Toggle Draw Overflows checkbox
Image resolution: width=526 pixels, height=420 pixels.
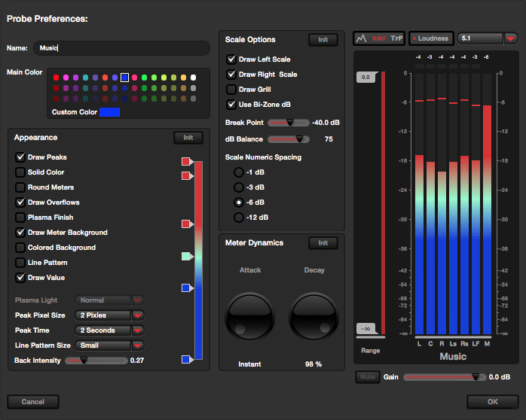pos(20,202)
